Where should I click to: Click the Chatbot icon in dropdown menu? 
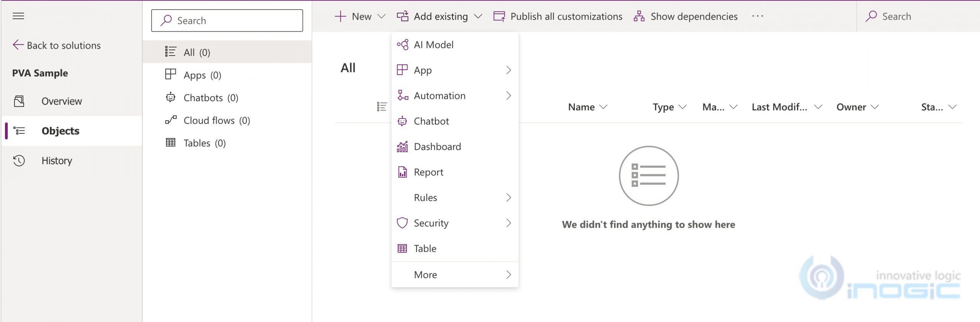point(402,121)
